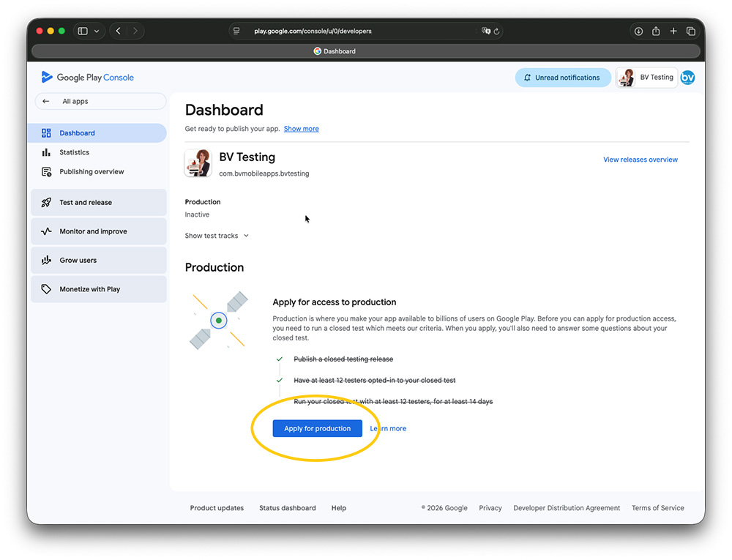Screen dimensions: 732x560
Task: Click the Grow users chart icon
Action: click(46, 261)
